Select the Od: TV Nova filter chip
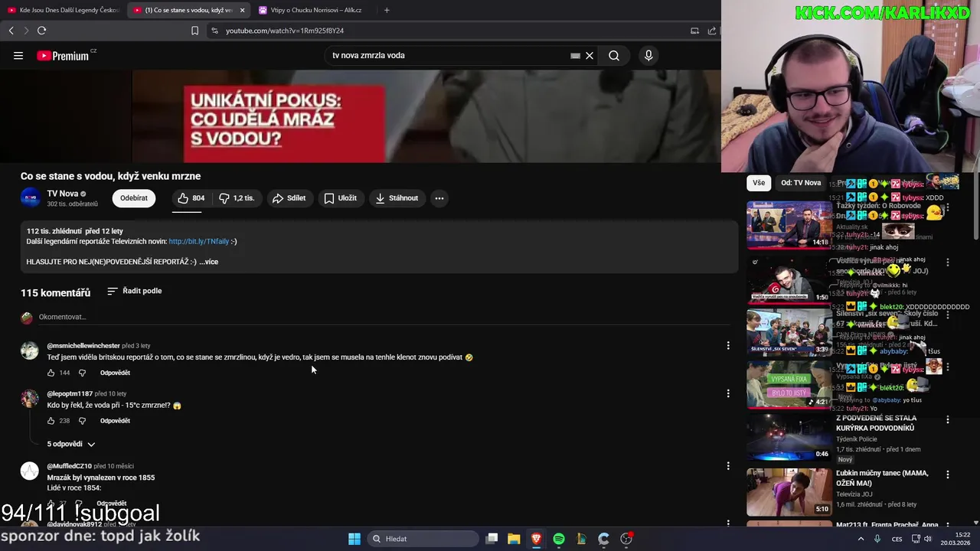 pyautogui.click(x=801, y=183)
